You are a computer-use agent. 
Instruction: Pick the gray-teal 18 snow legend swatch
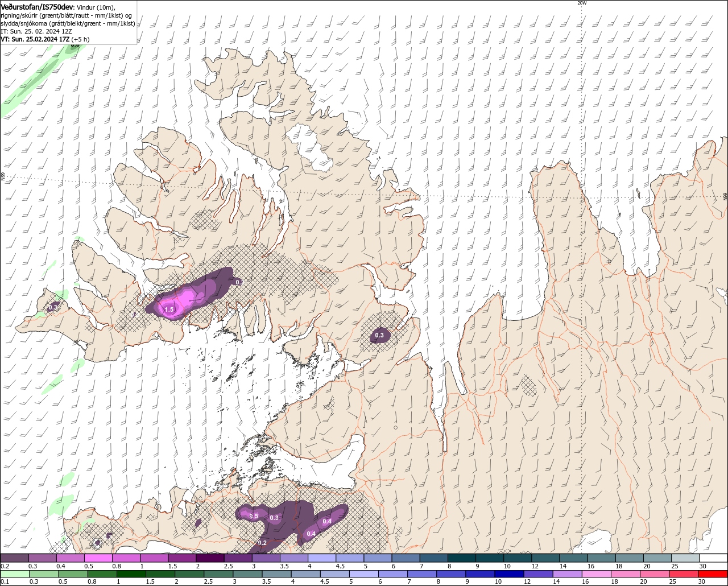(630, 558)
